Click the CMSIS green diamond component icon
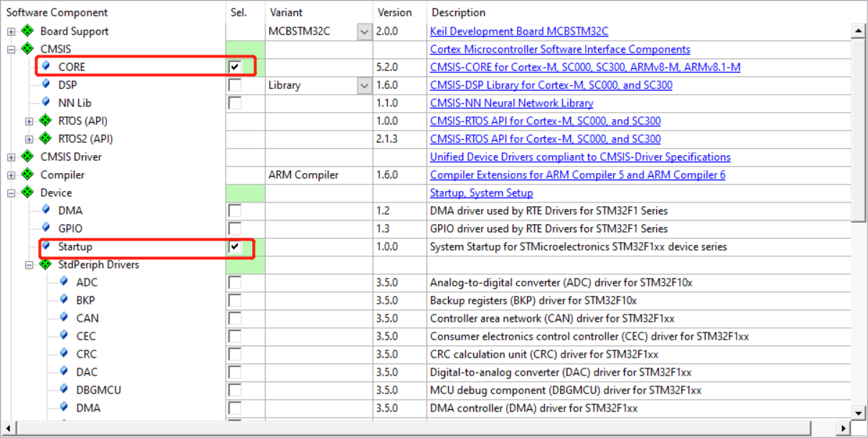868x438 pixels. [x=26, y=49]
